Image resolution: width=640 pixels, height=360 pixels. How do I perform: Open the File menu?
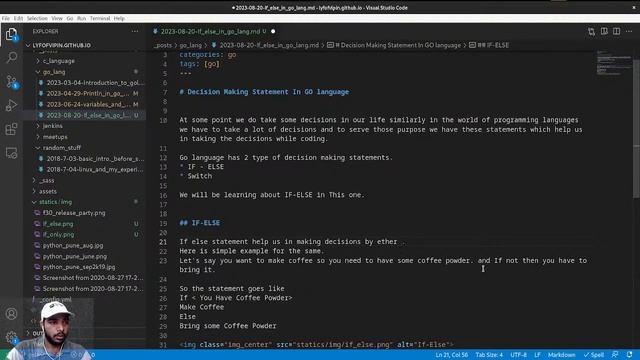tap(6, 18)
